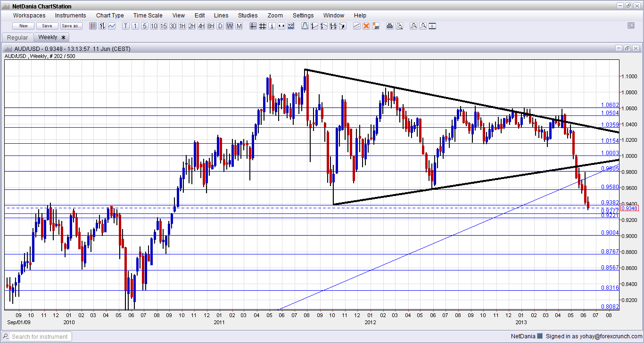Open the print preview icon
The image size is (644, 343).
(x=399, y=26)
